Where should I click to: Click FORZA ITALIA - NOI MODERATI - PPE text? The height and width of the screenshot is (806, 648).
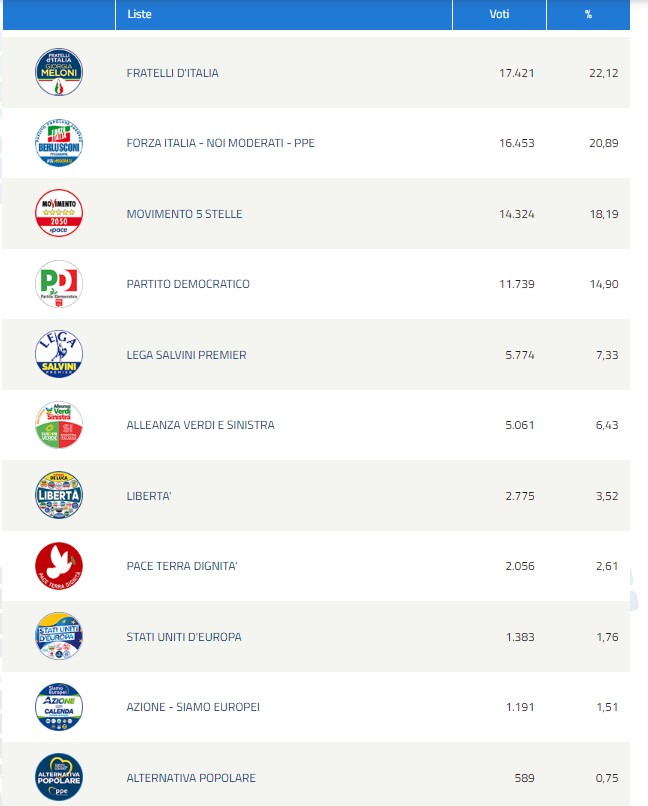(x=220, y=143)
